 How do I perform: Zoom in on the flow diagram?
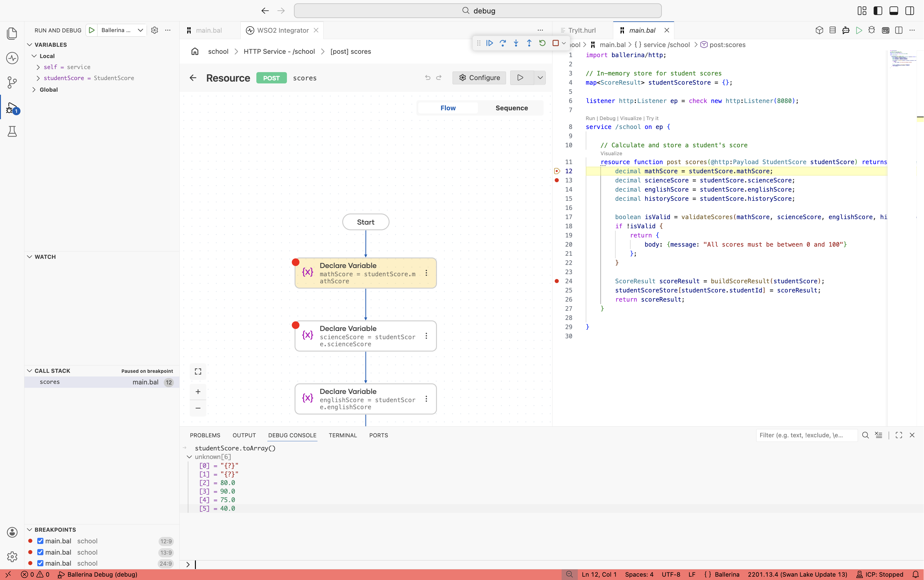pyautogui.click(x=198, y=392)
